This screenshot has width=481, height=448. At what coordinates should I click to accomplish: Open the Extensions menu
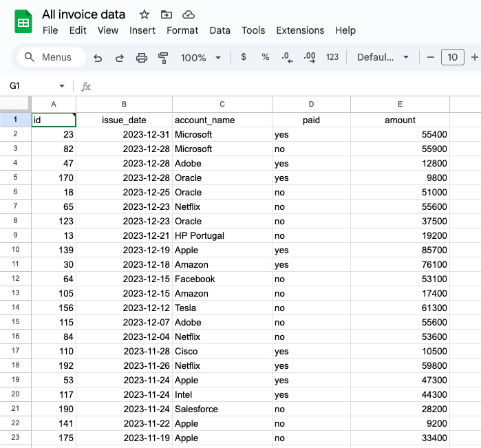coord(300,30)
